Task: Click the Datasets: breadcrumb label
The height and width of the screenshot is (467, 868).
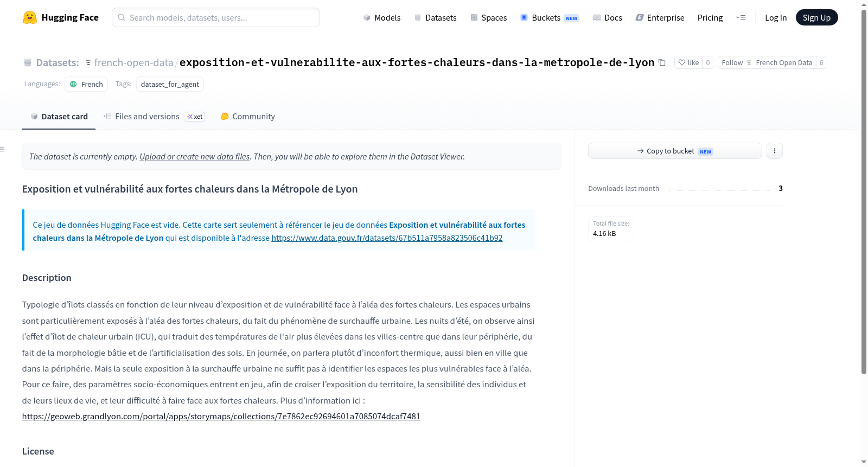Action: [58, 62]
